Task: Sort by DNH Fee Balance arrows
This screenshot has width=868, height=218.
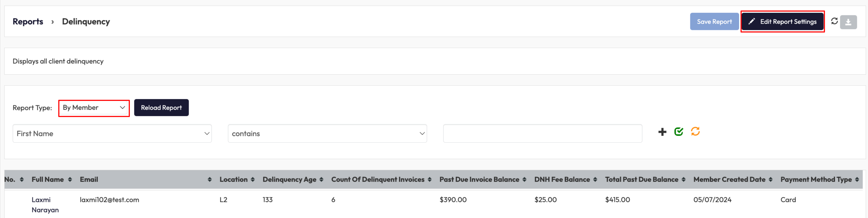Action: click(595, 179)
